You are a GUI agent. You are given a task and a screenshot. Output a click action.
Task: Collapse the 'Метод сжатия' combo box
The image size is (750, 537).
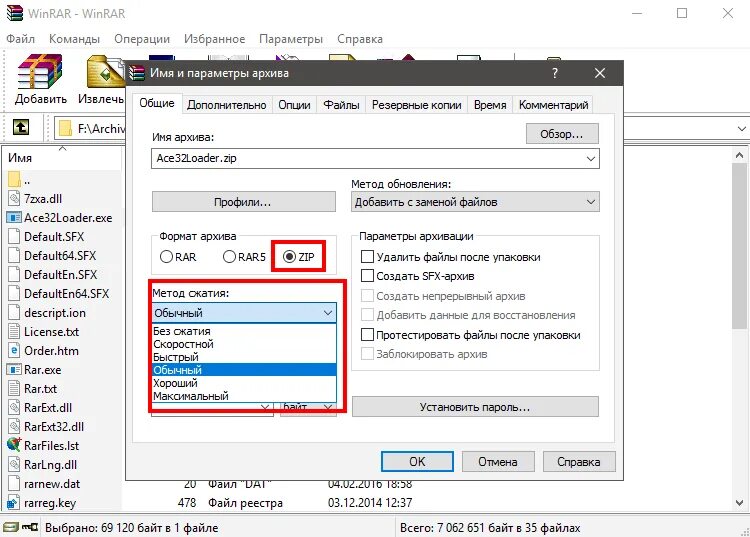coord(328,313)
